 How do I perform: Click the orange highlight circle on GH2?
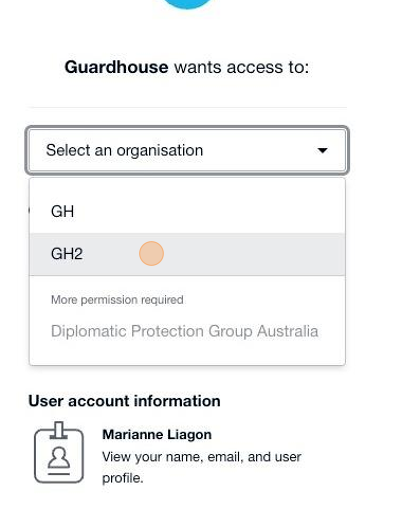tap(151, 253)
